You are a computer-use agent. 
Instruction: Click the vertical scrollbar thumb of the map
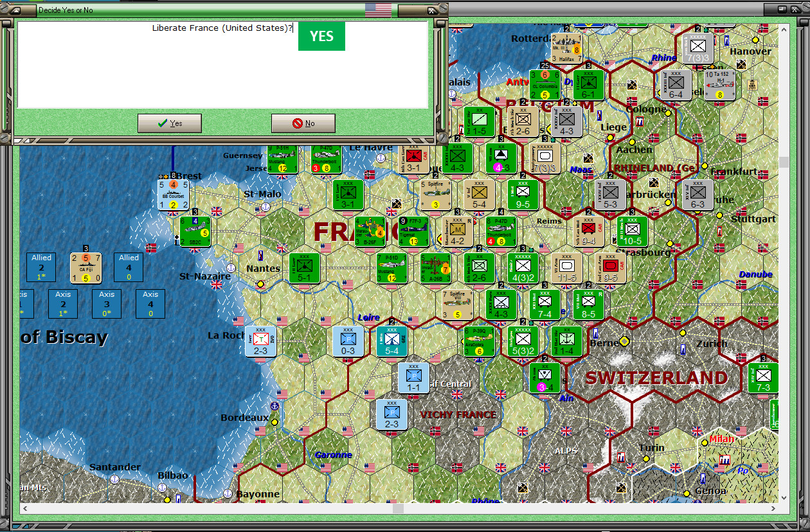pyautogui.click(x=784, y=162)
